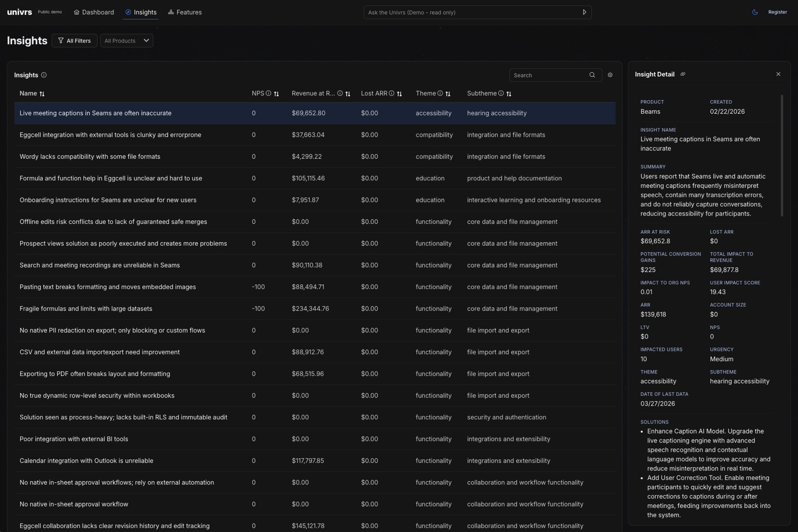
Task: Click Lost ARR info icon
Action: click(392, 94)
